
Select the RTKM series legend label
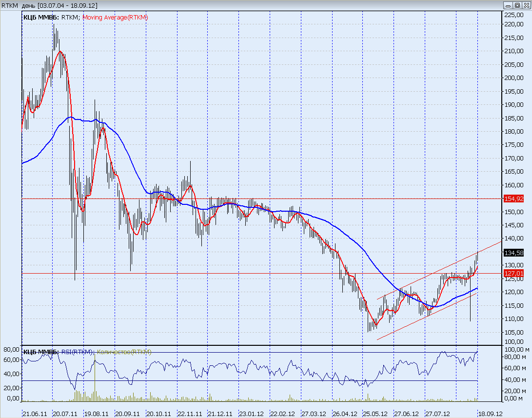[70, 18]
